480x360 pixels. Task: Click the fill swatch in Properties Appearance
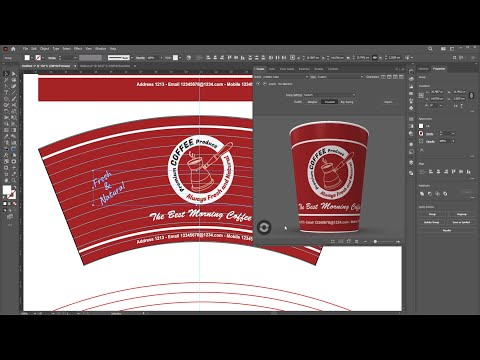pyautogui.click(x=421, y=126)
